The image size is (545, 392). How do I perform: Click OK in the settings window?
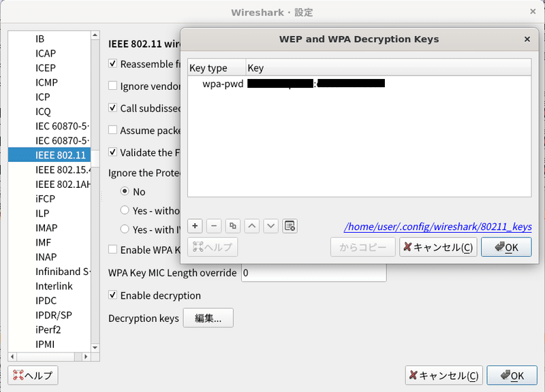512,376
